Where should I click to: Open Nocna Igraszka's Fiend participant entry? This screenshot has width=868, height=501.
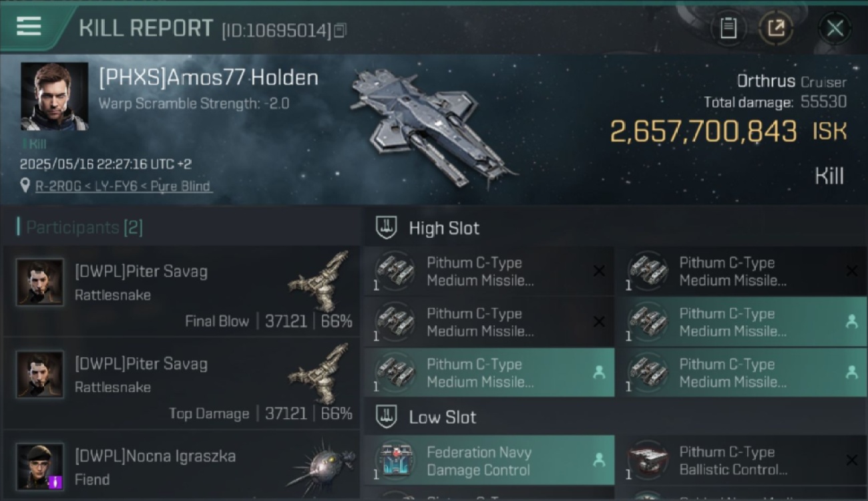coord(182,466)
